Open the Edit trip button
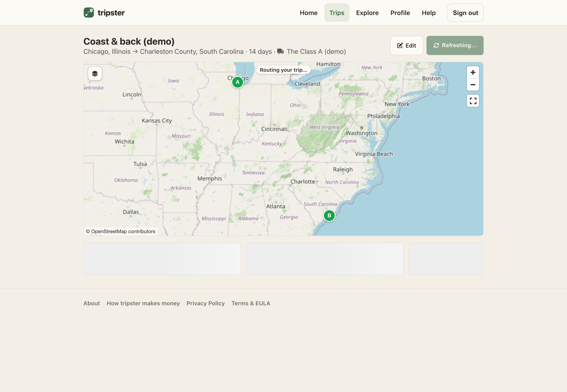Image resolution: width=567 pixels, height=392 pixels. click(x=406, y=45)
